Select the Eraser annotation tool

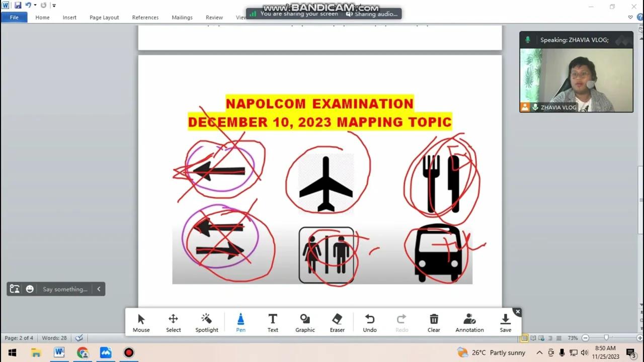337,322
